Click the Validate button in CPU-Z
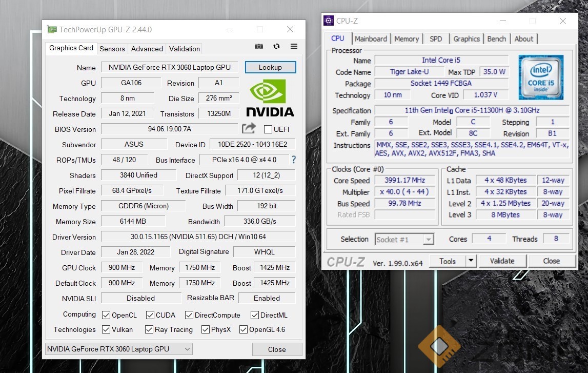Viewport: 588px width, 373px height. coord(502,261)
